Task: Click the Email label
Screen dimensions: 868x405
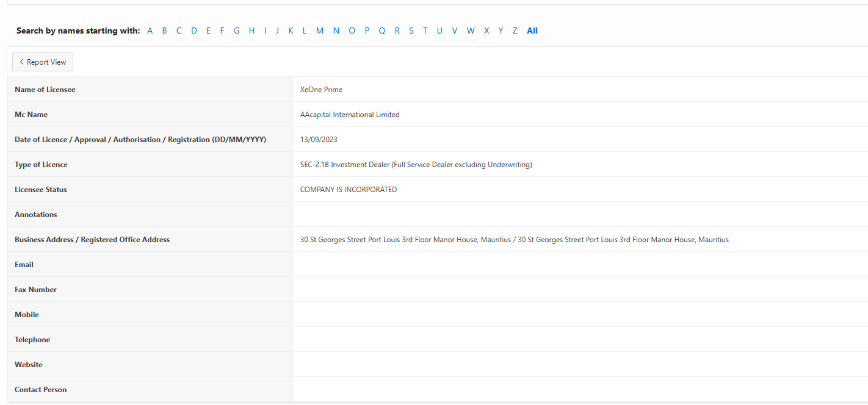Action: (x=24, y=265)
